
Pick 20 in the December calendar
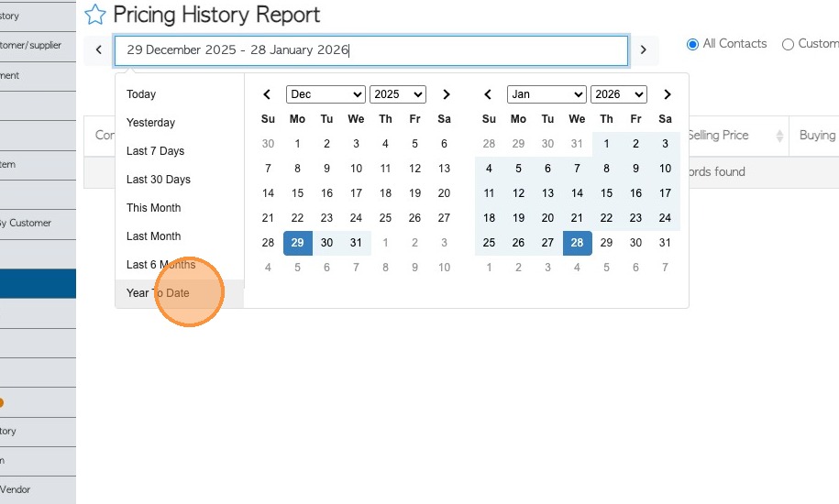coord(444,193)
